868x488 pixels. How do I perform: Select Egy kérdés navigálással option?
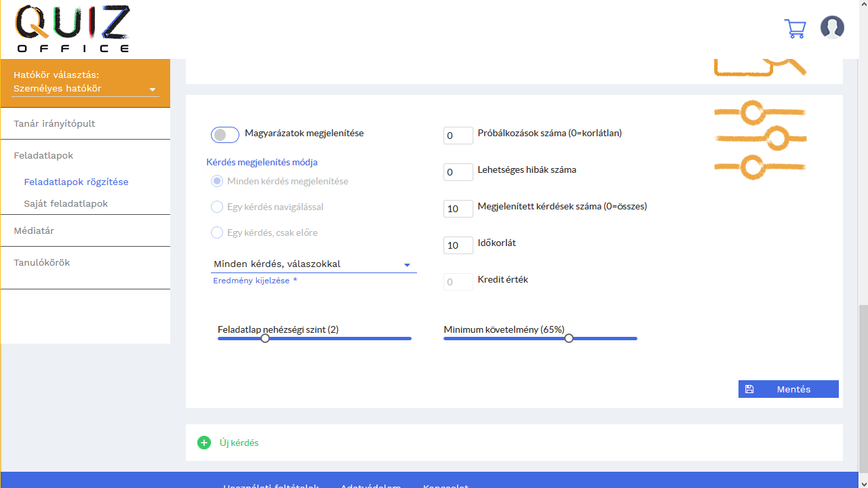click(x=217, y=207)
